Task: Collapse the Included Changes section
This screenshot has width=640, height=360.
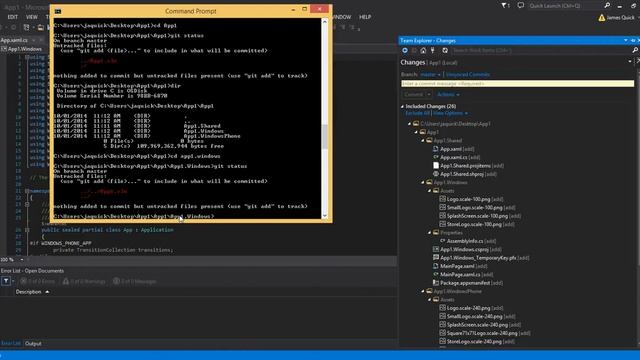Action: point(402,107)
